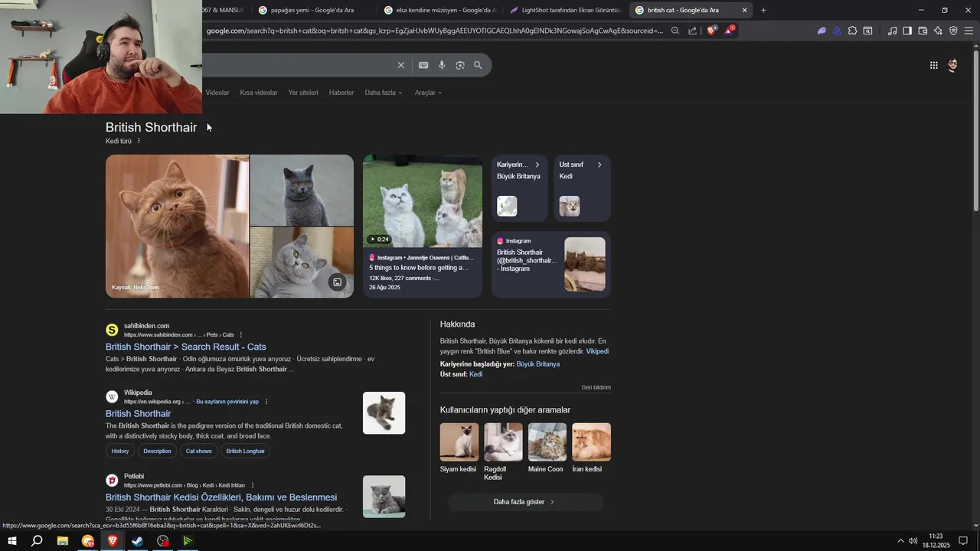980x551 pixels.
Task: Click Geri bildirim feedback link
Action: click(596, 387)
